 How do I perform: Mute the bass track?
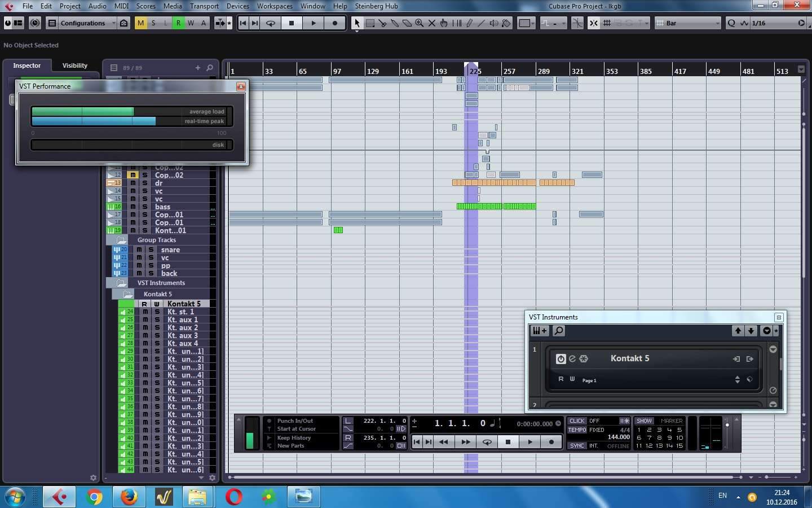(133, 207)
